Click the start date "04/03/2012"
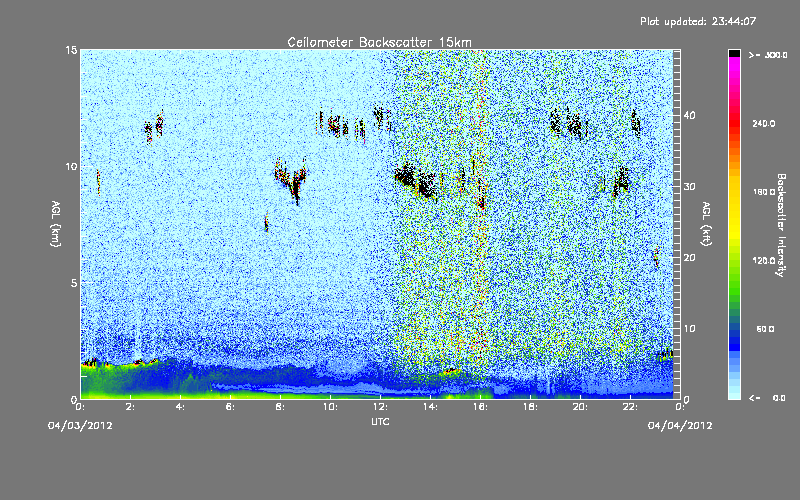Screen dimensions: 800x500 point(80,426)
